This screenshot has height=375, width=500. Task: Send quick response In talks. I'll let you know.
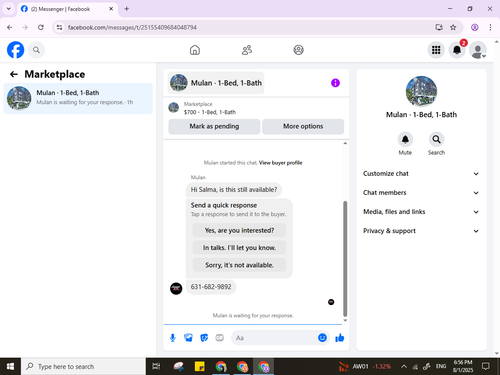coord(239,248)
